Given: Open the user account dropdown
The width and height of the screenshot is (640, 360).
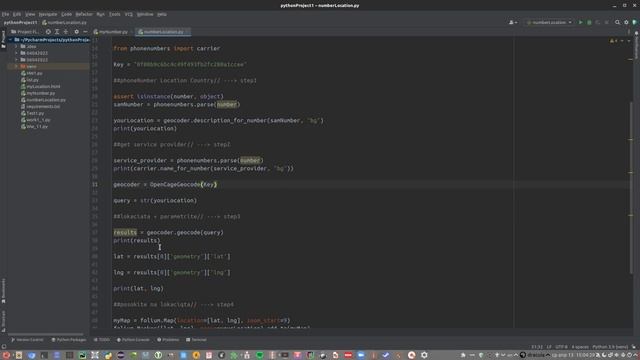Looking at the screenshot, I should [513, 22].
